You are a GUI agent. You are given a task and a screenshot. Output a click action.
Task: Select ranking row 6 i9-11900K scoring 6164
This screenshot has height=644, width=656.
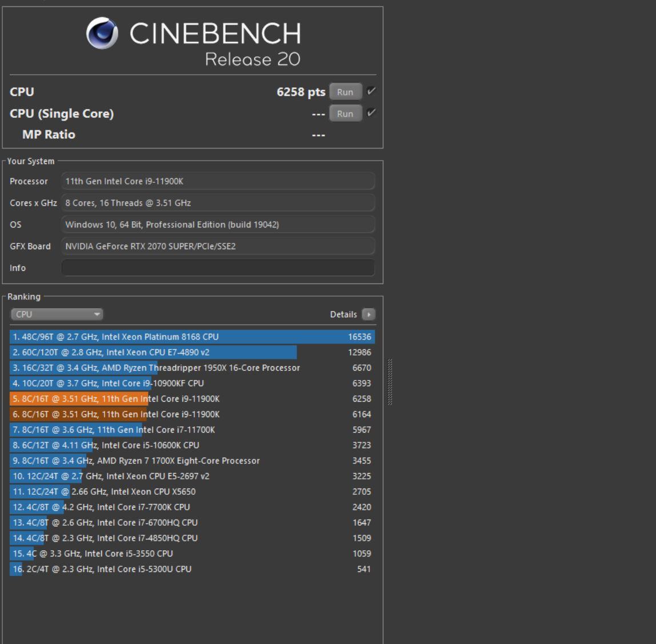pyautogui.click(x=193, y=414)
